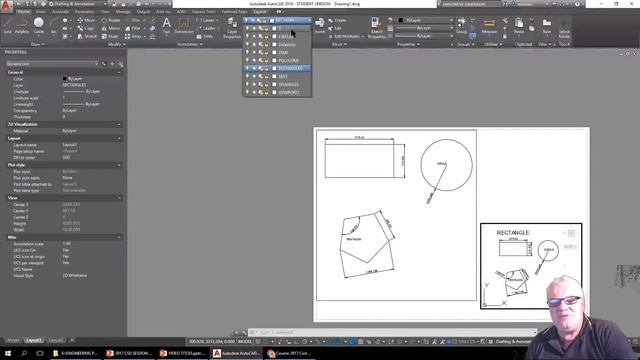Open Layer Properties manager
This screenshot has height=360, width=640.
pyautogui.click(x=232, y=28)
